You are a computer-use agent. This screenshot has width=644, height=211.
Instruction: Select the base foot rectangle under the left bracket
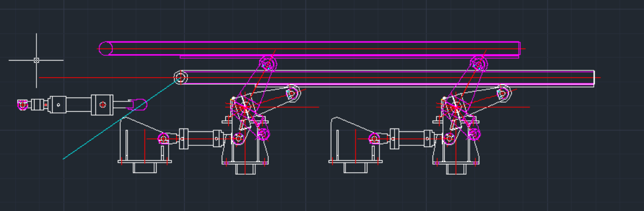click(144, 167)
